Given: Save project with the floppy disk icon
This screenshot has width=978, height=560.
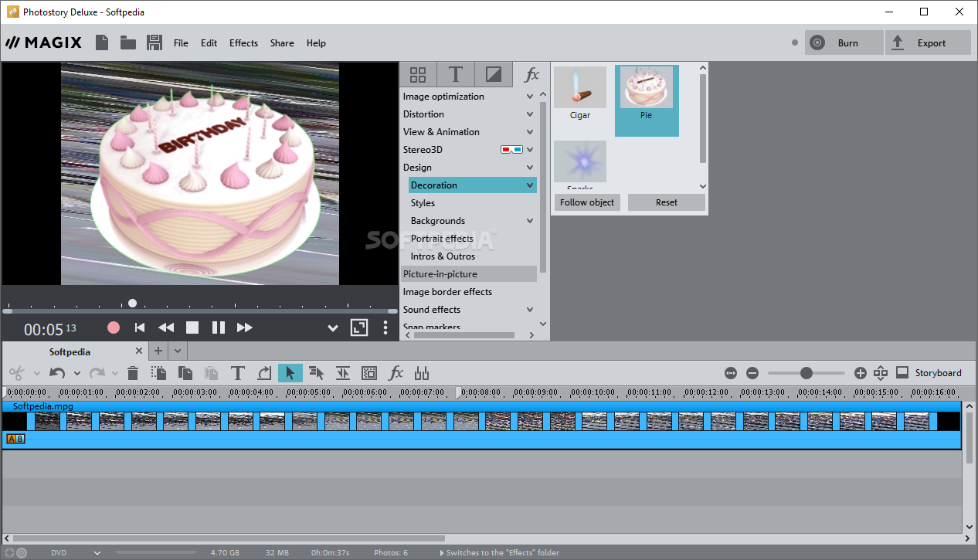Looking at the screenshot, I should point(155,42).
